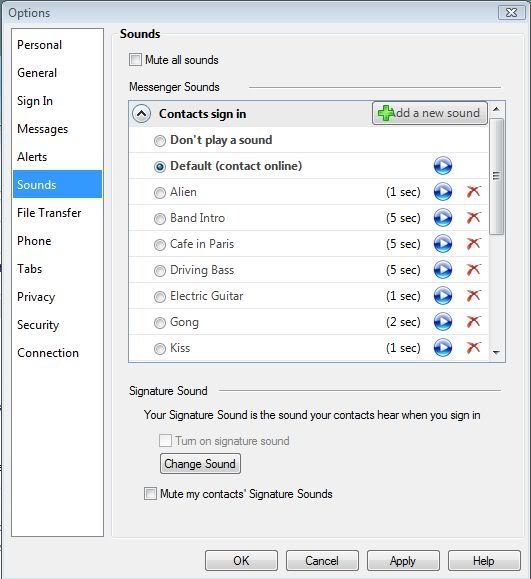Click the sound list scroll up arrow

click(496, 109)
